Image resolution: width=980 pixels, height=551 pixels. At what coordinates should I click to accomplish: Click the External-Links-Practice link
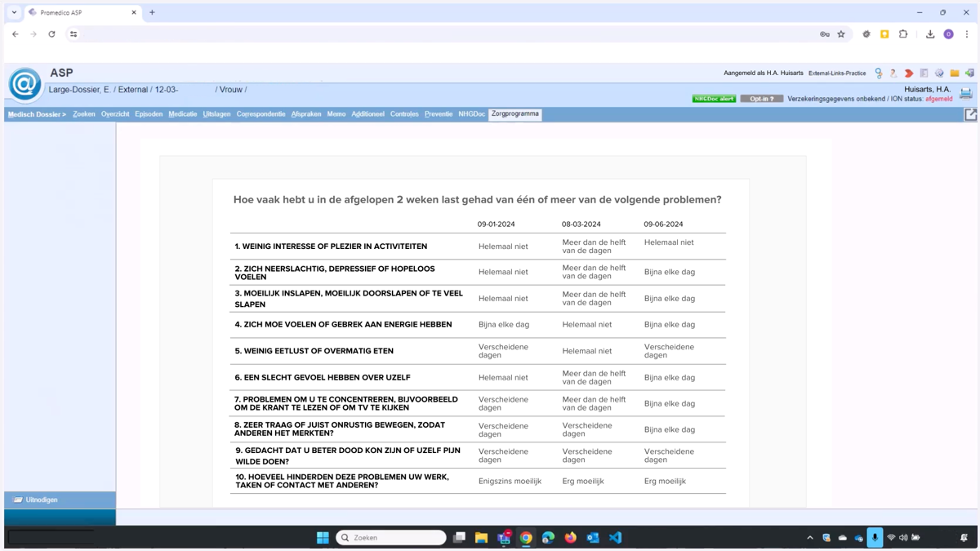(x=837, y=73)
